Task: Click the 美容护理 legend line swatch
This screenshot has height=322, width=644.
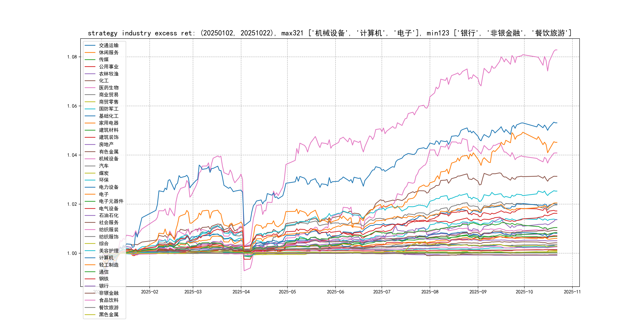Action: point(90,251)
